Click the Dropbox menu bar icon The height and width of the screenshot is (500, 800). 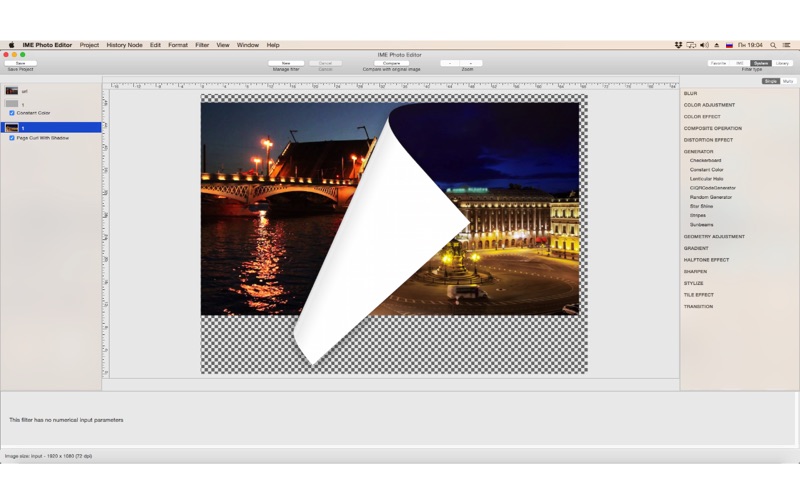pyautogui.click(x=678, y=45)
